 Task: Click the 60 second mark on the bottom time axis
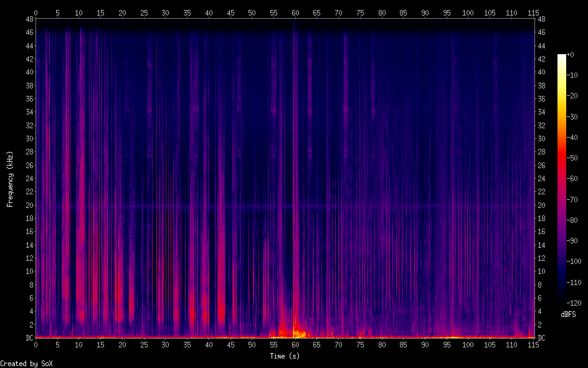point(295,345)
